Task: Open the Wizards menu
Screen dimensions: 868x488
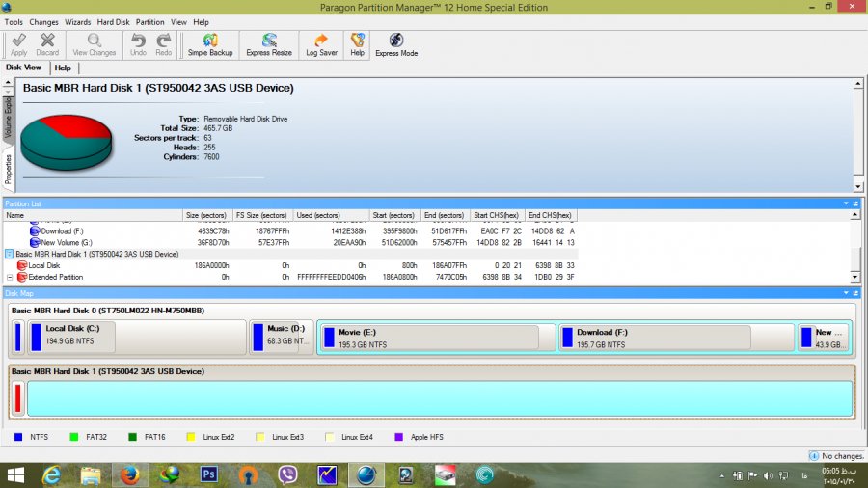Action: coord(77,22)
